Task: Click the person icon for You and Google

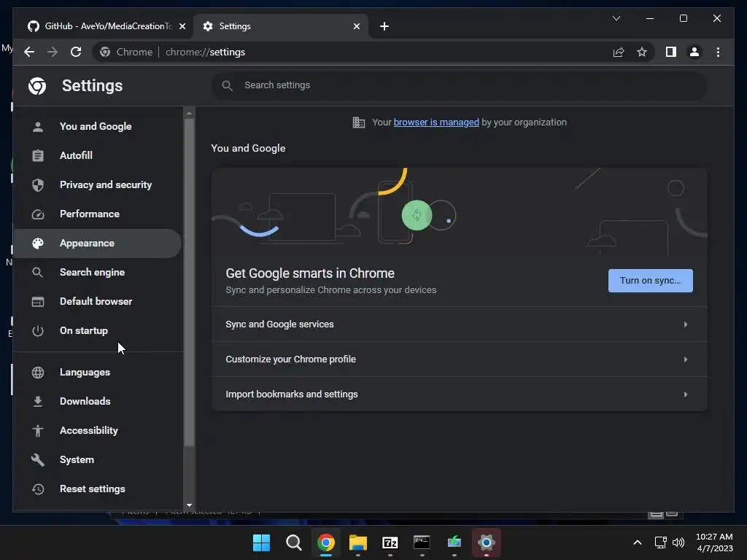Action: 38,127
